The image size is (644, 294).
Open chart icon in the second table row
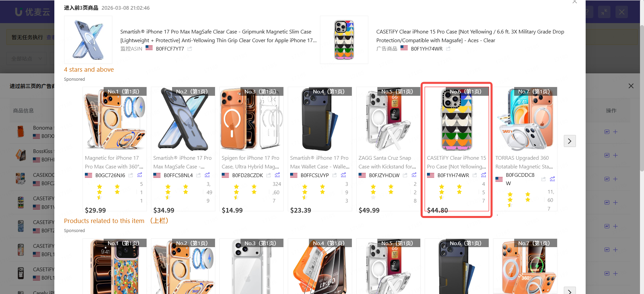(607, 155)
